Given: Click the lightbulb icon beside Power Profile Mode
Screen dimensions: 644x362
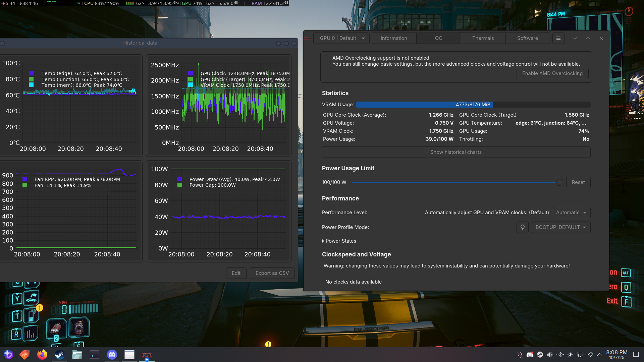Looking at the screenshot, I should click(522, 227).
